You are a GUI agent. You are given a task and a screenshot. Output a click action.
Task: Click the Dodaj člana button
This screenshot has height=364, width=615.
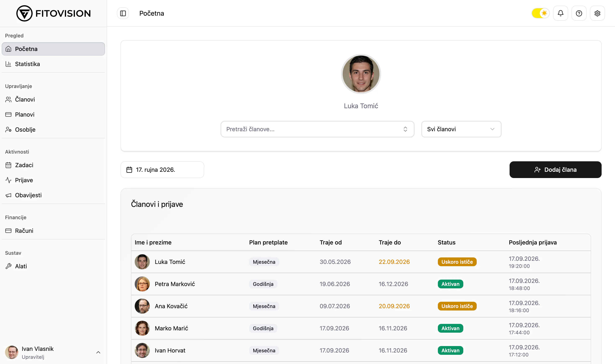(x=555, y=170)
